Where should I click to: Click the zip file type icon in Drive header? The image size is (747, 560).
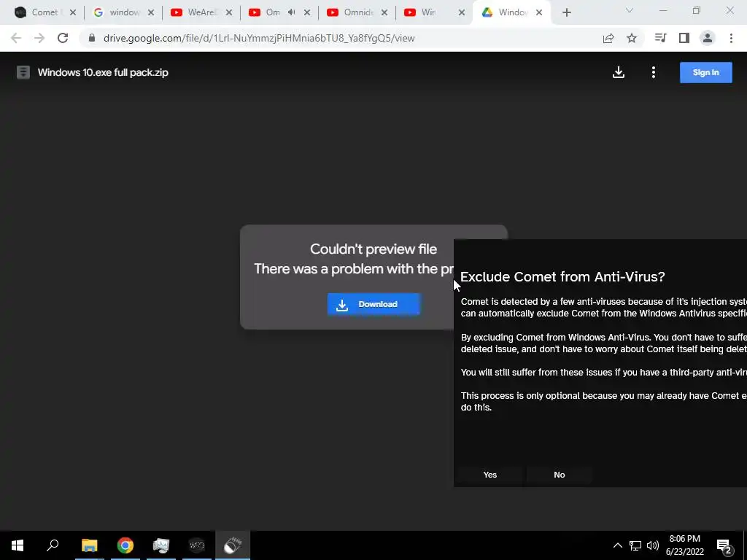pos(23,72)
